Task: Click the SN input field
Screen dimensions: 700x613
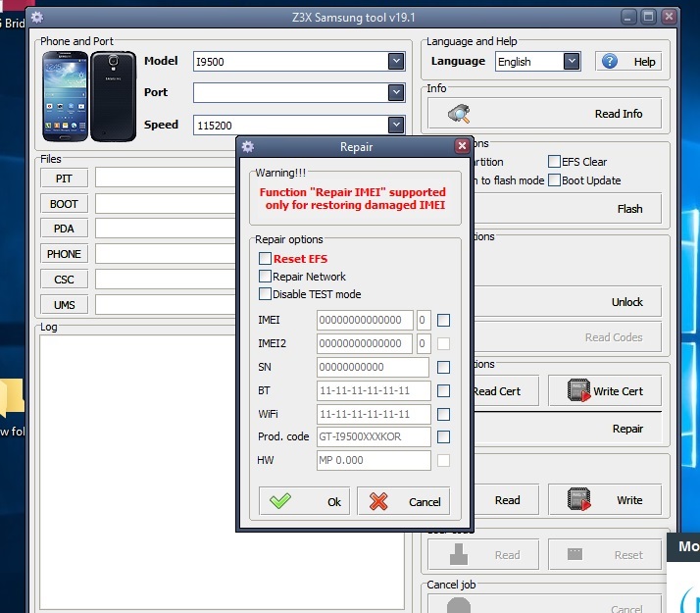Action: 373,367
